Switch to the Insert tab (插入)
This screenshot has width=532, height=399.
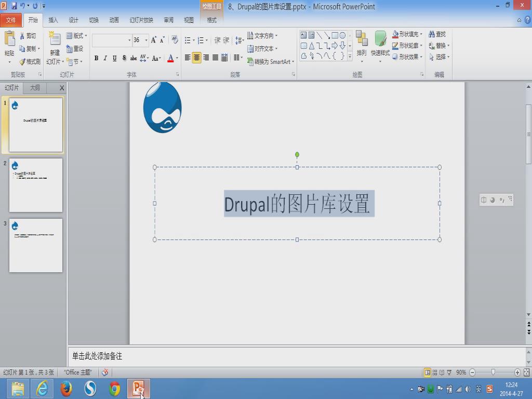coord(54,20)
